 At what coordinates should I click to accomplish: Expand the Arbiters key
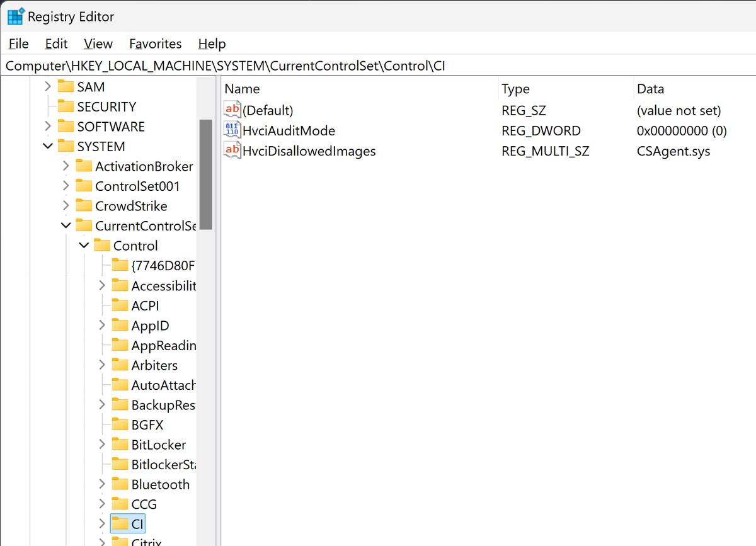click(x=102, y=365)
